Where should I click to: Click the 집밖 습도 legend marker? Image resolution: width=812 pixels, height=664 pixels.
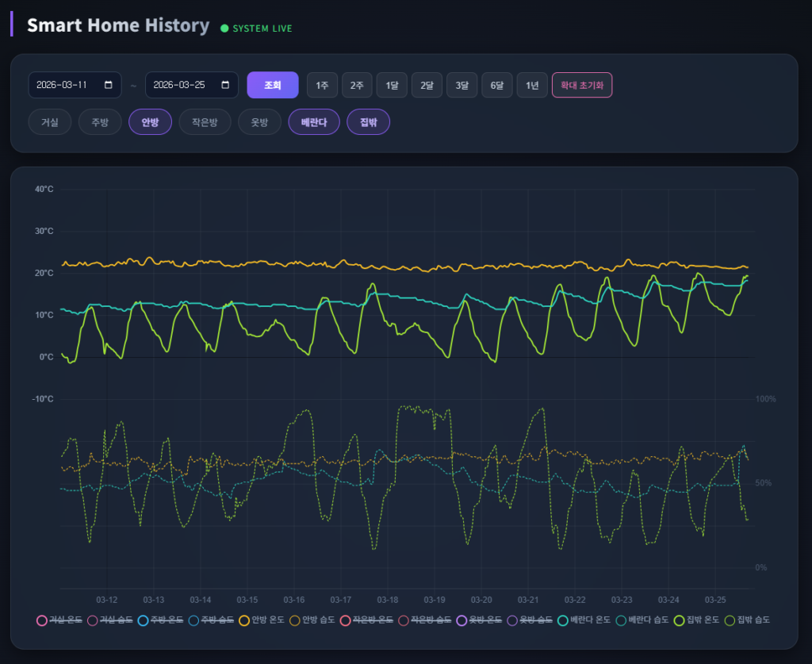click(730, 620)
